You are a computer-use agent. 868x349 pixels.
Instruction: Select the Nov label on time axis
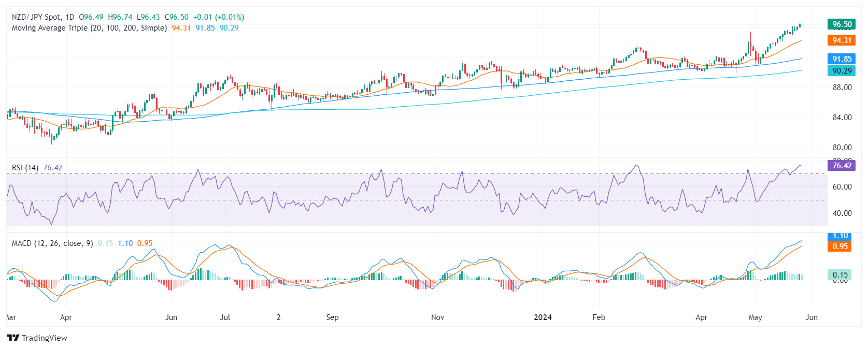[x=437, y=317]
